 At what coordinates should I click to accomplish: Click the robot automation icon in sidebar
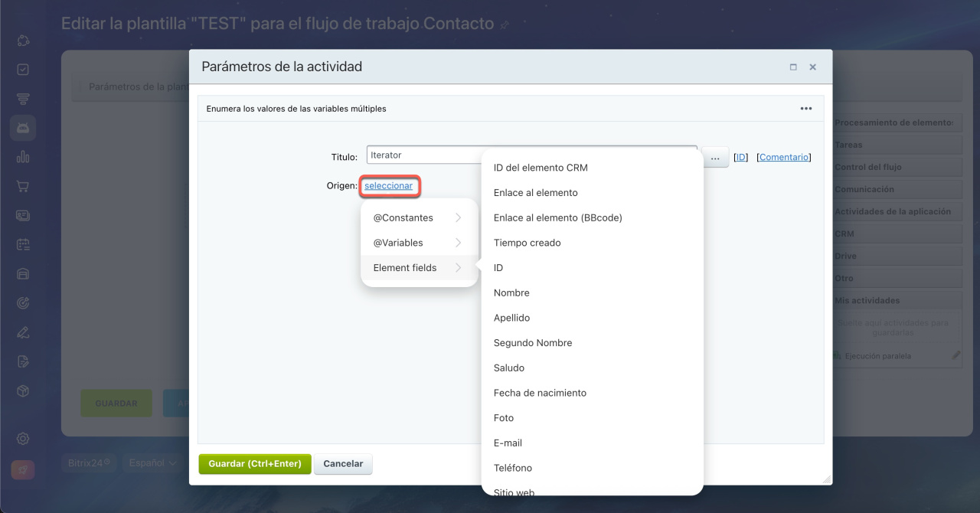click(23, 127)
